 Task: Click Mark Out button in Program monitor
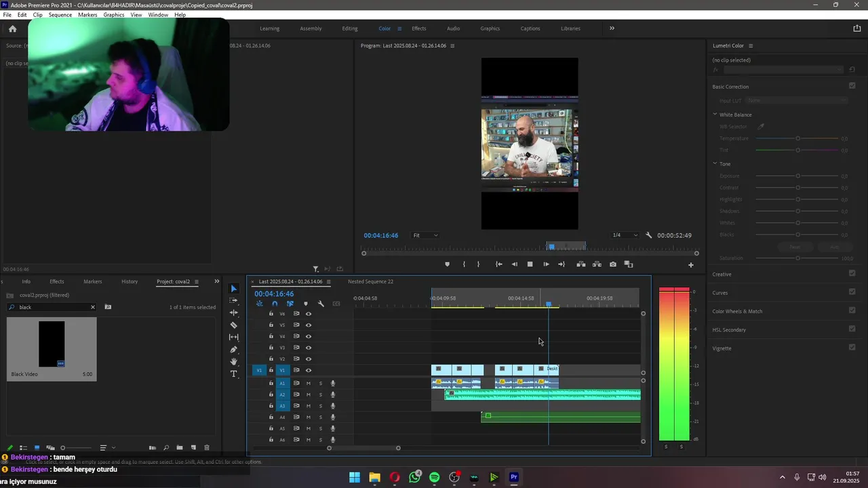(478, 264)
